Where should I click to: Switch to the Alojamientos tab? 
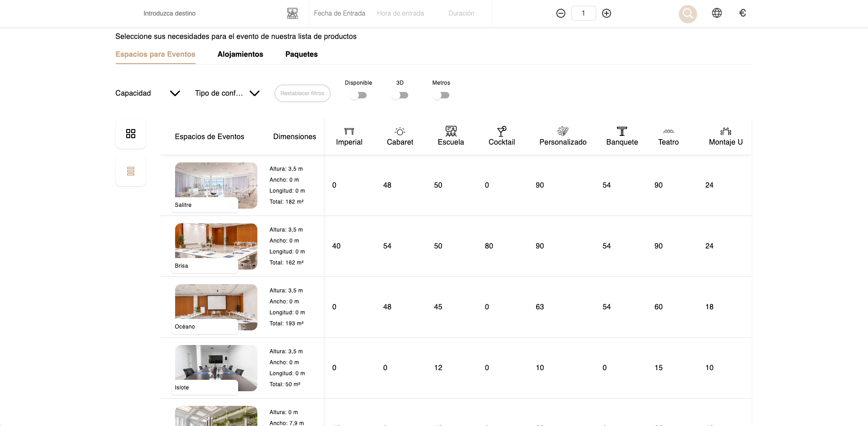[240, 54]
